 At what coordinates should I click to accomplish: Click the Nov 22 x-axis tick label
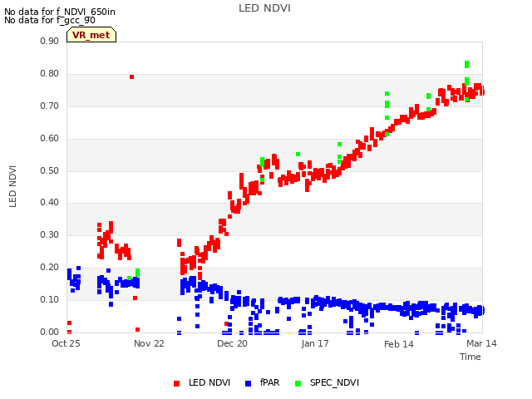click(x=149, y=343)
